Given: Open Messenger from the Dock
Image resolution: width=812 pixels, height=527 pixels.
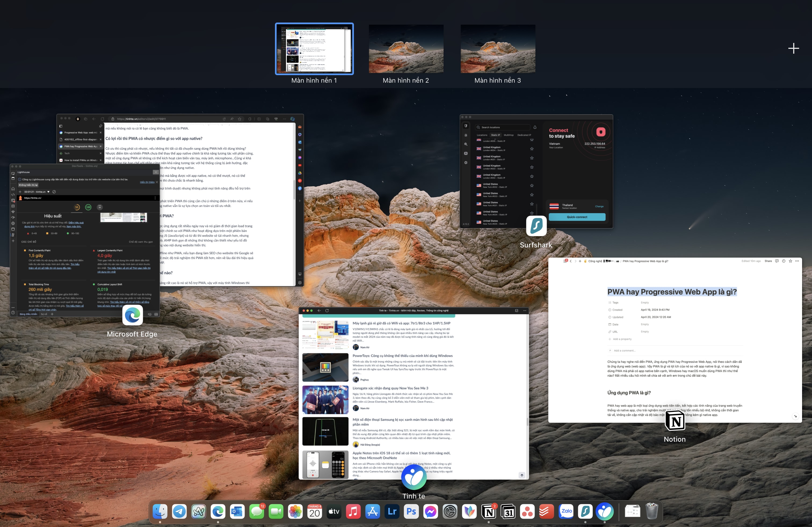Looking at the screenshot, I should coord(430,511).
